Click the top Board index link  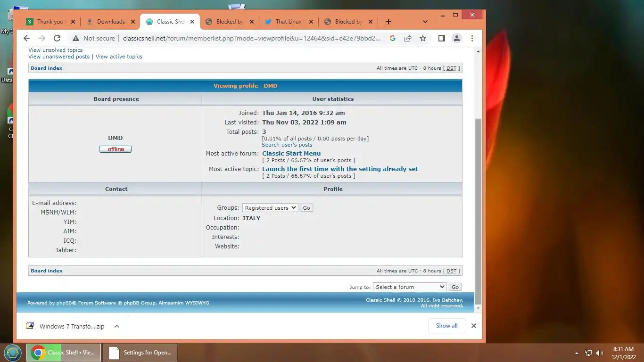click(x=47, y=68)
